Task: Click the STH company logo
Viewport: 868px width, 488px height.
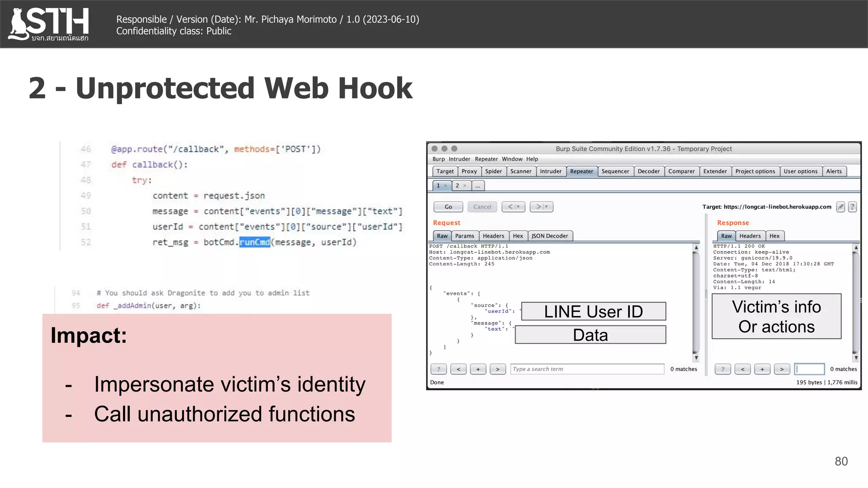Action: point(49,24)
